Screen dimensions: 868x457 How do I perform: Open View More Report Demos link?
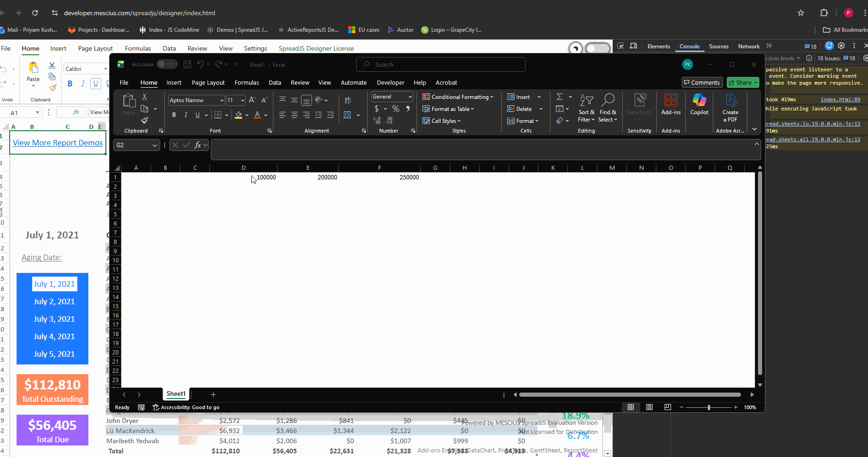[x=58, y=143]
